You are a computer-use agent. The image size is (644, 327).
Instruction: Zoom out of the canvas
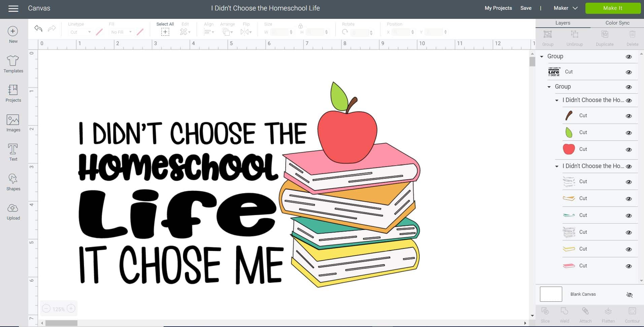(x=46, y=308)
